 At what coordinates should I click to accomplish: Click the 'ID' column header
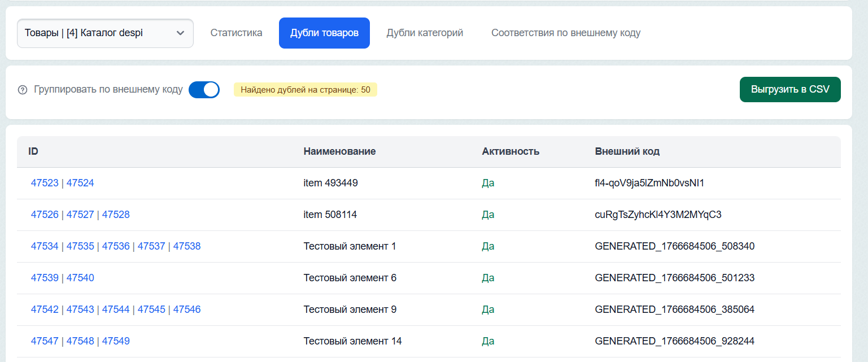33,151
